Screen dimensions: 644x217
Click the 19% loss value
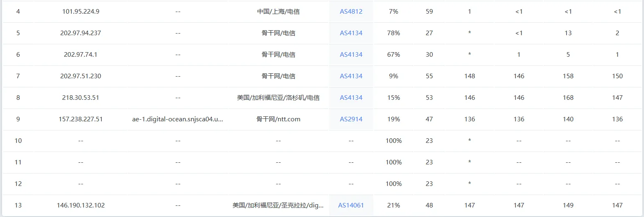[x=394, y=119]
